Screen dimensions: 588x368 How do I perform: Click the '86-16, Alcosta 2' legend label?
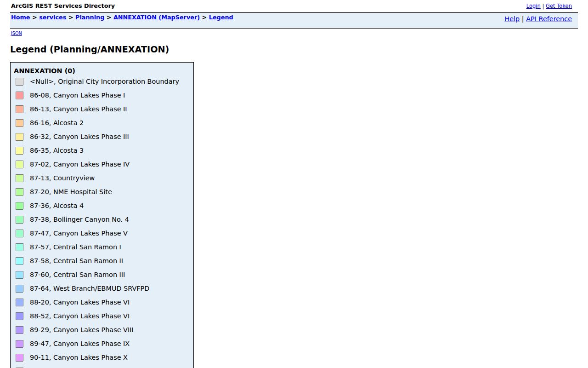[57, 123]
